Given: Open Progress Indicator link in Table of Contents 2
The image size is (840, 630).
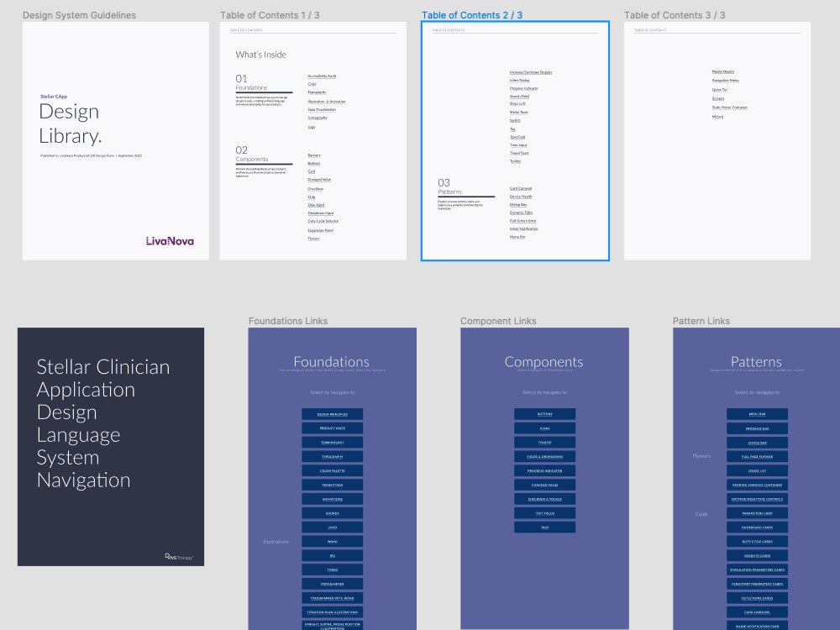Looking at the screenshot, I should (x=523, y=88).
